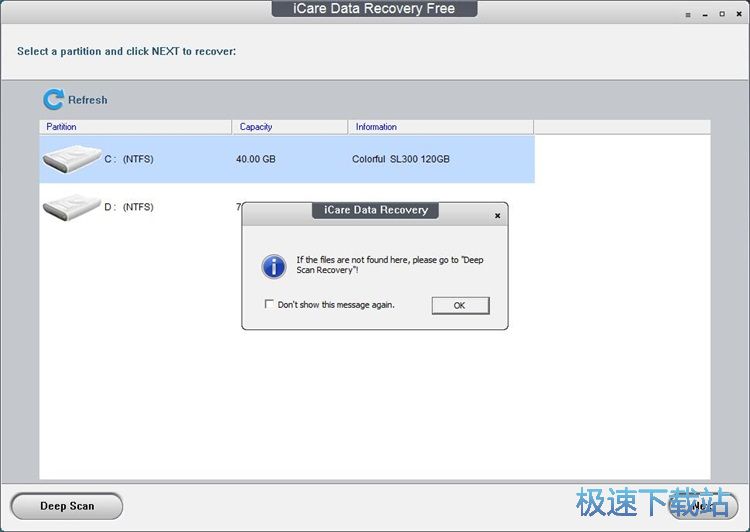
Task: Click the Don't show this message again label
Action: (x=336, y=305)
